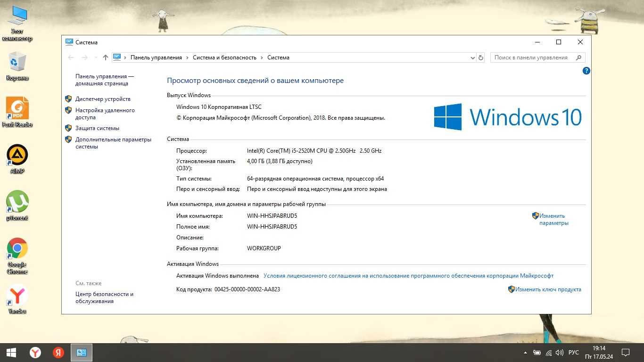Image resolution: width=644 pixels, height=362 pixels.
Task: Open Foxit Reader desktop shortcut
Action: [x=17, y=112]
